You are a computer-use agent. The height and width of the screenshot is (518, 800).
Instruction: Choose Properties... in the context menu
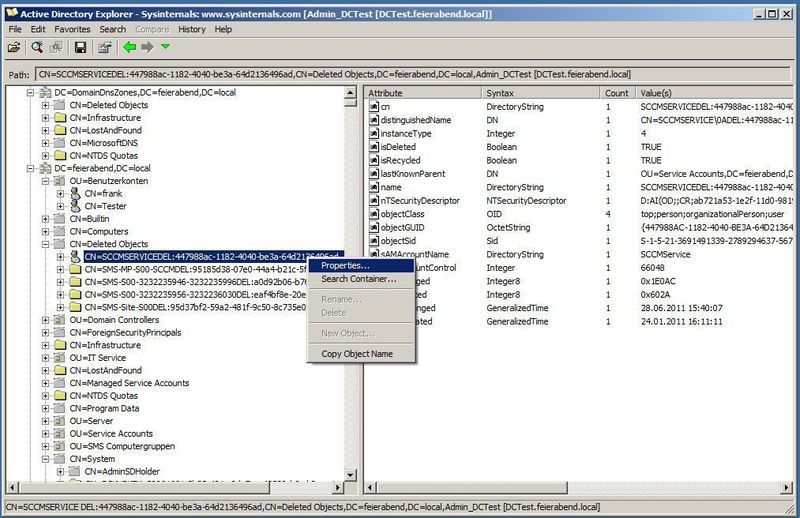[361, 266]
